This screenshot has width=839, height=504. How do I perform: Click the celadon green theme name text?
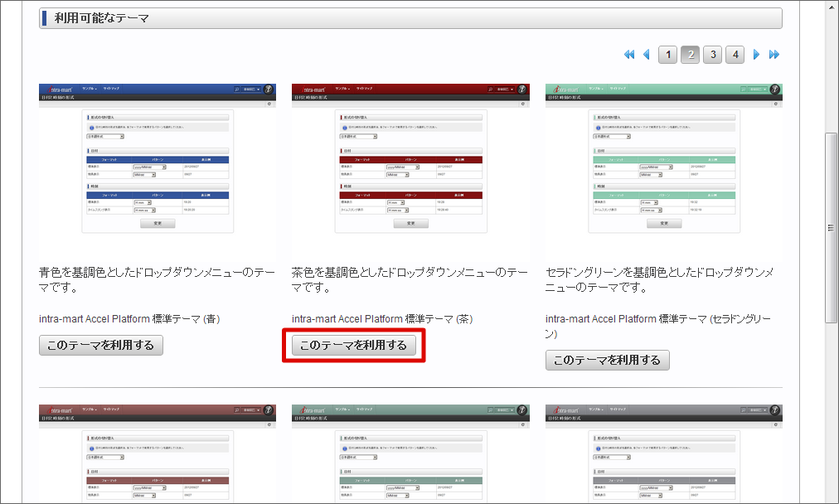click(658, 327)
